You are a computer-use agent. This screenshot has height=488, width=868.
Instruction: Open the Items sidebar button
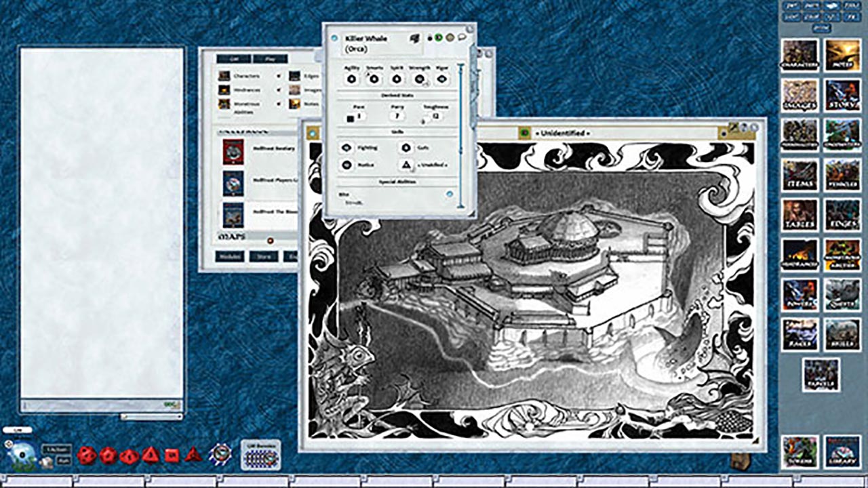tap(800, 175)
